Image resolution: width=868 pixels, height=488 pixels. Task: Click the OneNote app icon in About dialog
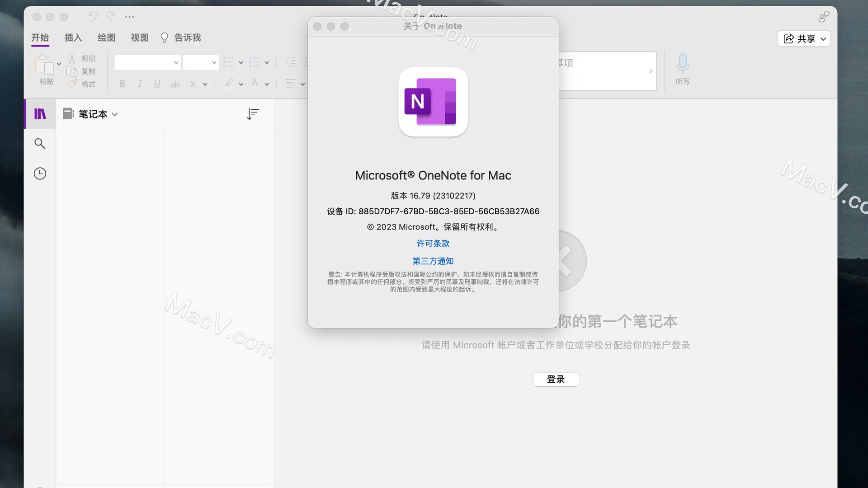pos(433,102)
